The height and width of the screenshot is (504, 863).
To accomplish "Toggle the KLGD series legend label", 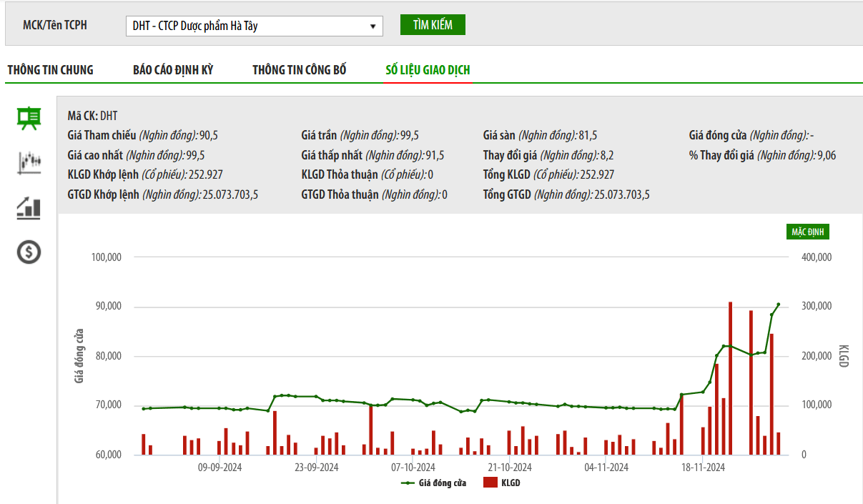I will (x=511, y=483).
